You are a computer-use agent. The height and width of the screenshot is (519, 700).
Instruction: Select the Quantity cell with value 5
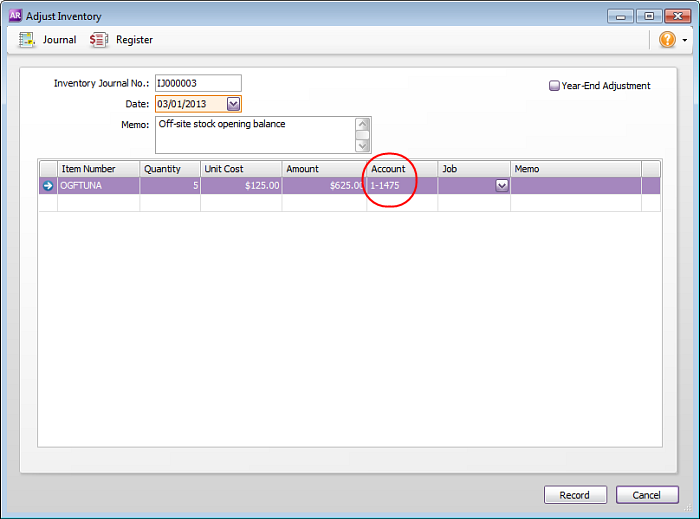pyautogui.click(x=170, y=185)
